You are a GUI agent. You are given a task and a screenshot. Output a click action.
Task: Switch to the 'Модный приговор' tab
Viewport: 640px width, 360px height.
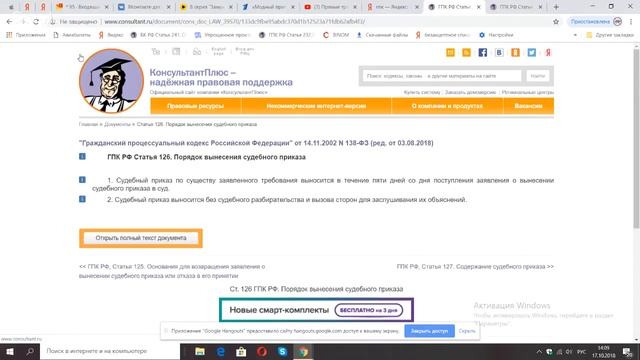268,7
